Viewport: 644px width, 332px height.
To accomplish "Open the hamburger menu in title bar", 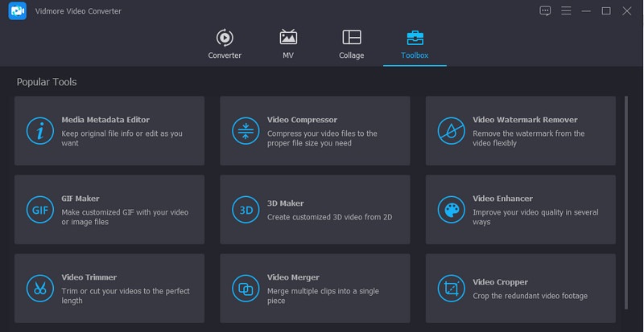I will tap(566, 10).
